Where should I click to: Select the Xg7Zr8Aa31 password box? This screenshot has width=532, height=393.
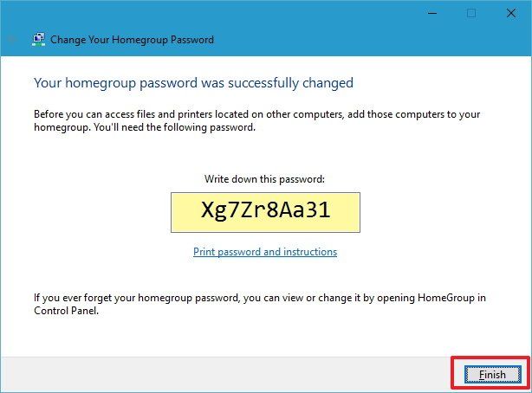click(265, 213)
